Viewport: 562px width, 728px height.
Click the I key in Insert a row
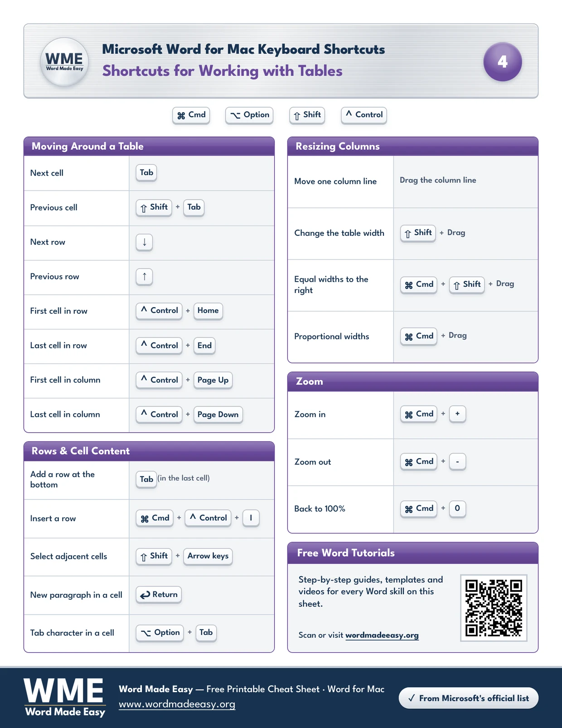coord(251,518)
